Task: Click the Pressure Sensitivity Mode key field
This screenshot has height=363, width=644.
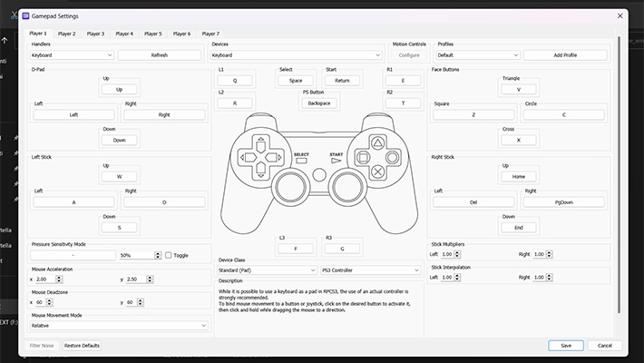Action: 73,255
